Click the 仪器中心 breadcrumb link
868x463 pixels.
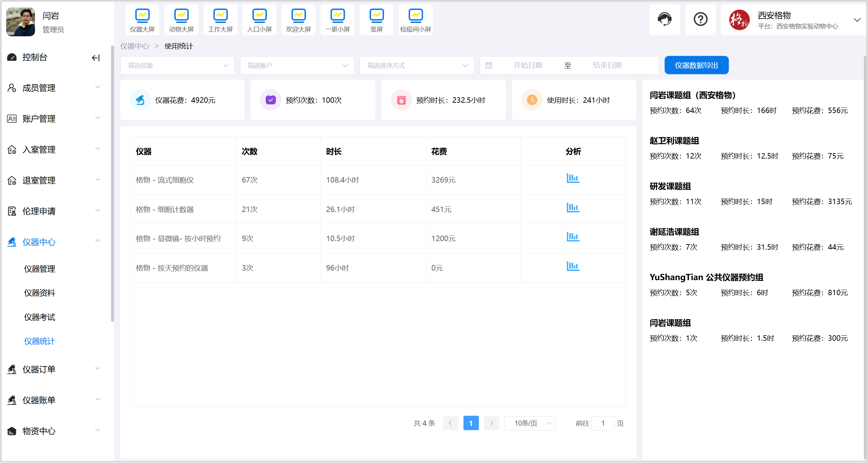(135, 46)
